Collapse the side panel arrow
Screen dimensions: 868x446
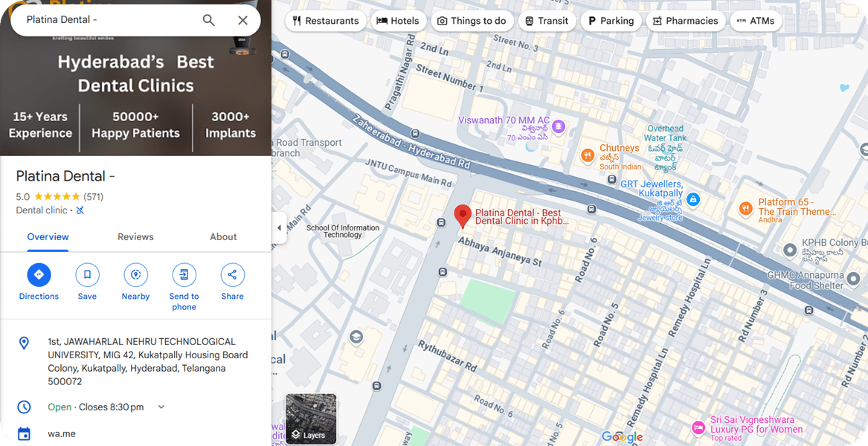click(x=279, y=227)
